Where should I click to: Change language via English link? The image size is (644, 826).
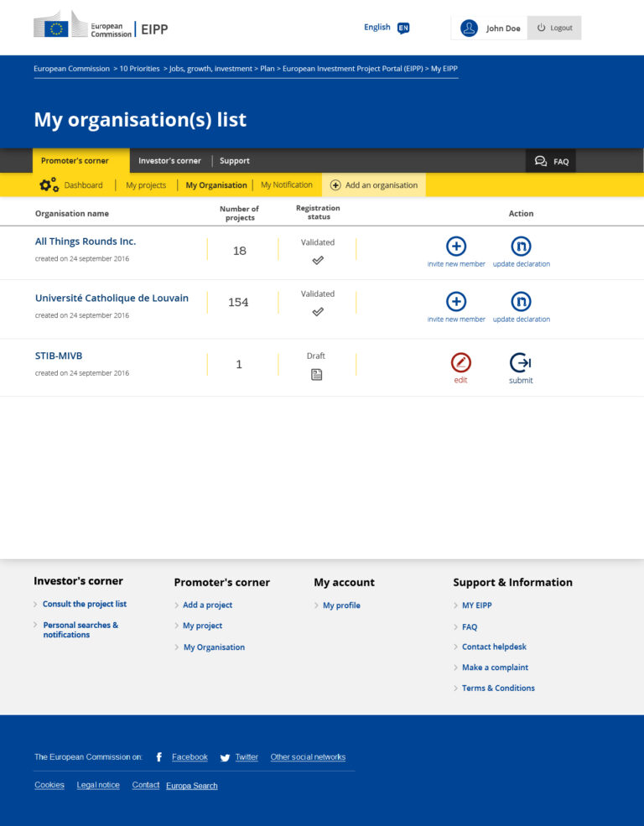point(377,27)
